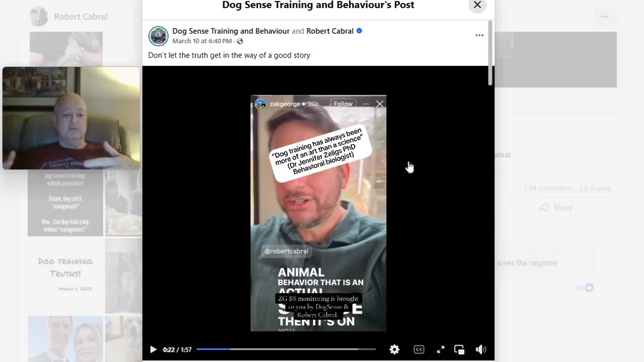Open Robert Cabral profile link in post
The width and height of the screenshot is (644, 362).
pos(330,31)
